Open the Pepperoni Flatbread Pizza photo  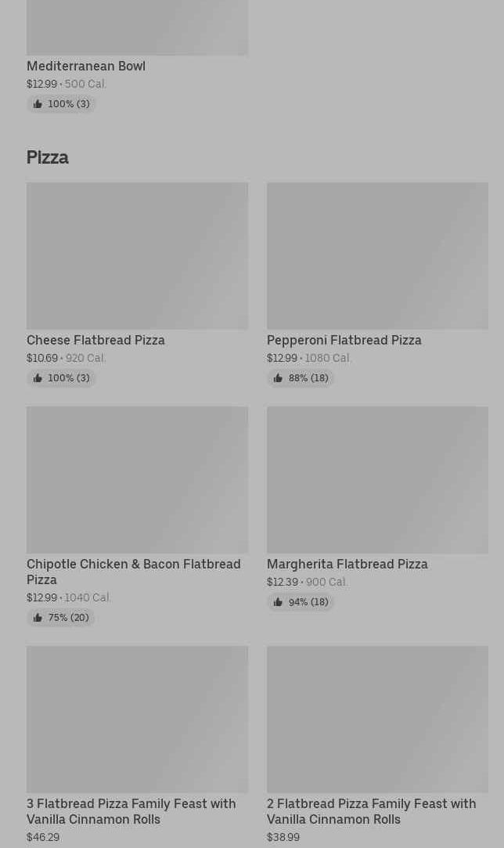tap(377, 255)
